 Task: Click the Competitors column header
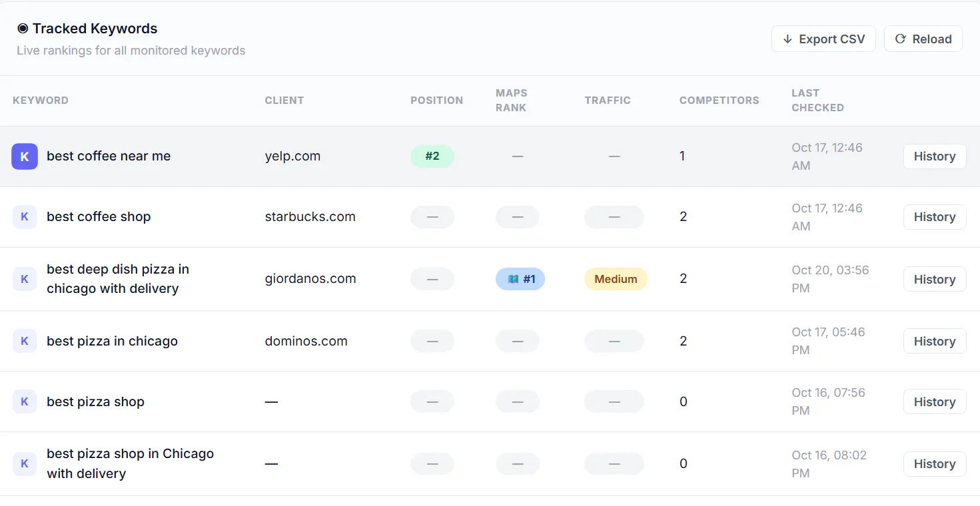pyautogui.click(x=720, y=101)
